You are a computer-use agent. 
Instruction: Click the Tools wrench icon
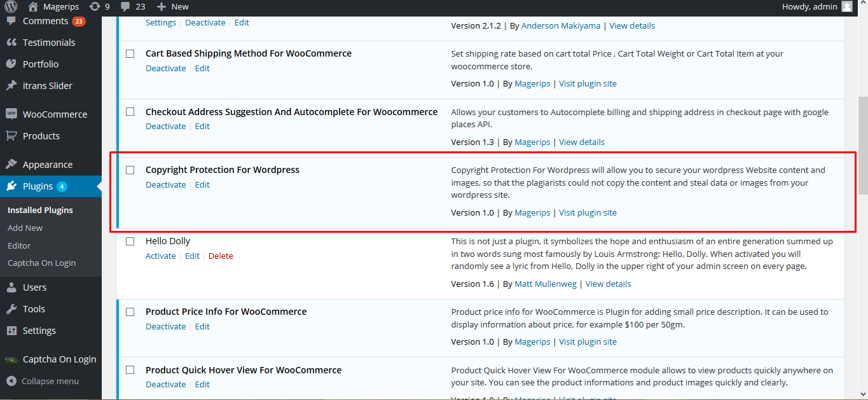11,309
